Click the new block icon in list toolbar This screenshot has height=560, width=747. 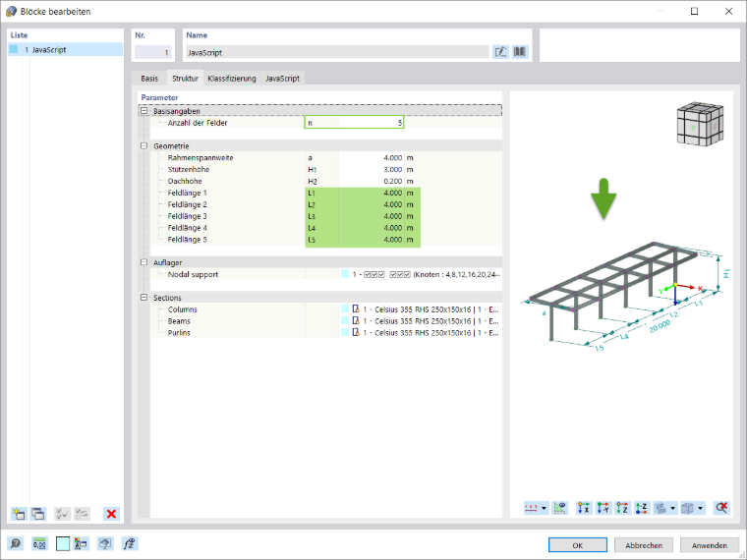18,513
